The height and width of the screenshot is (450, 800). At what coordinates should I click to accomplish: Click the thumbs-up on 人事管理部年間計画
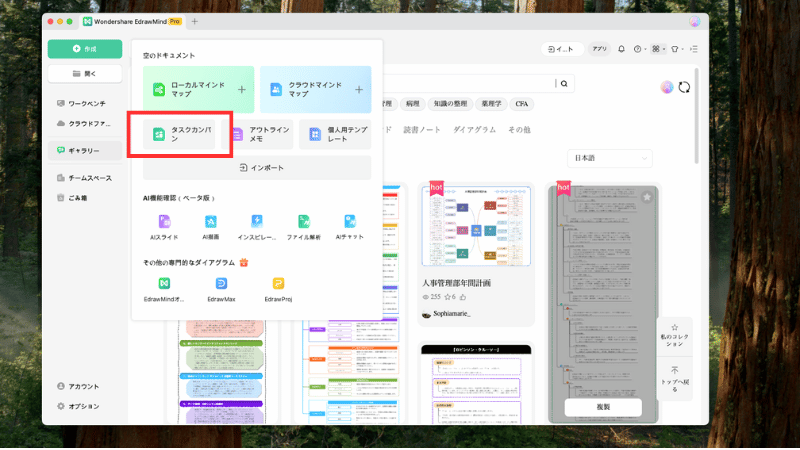click(463, 297)
